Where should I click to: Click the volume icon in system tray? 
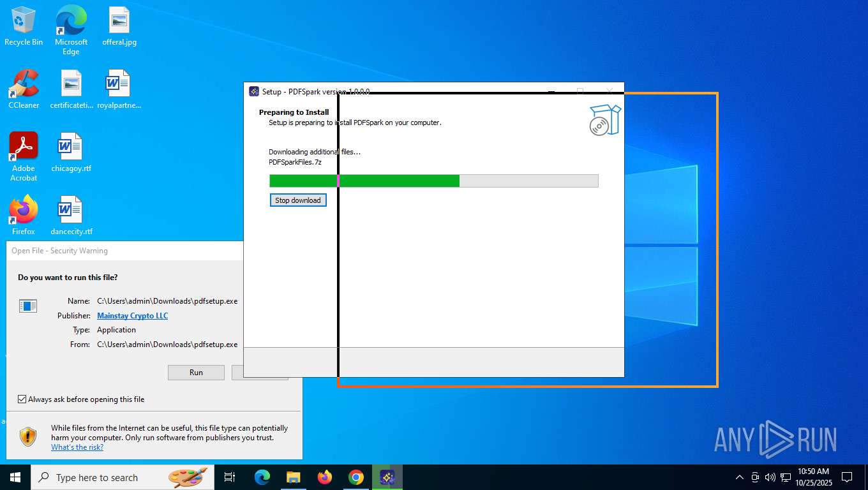[770, 477]
